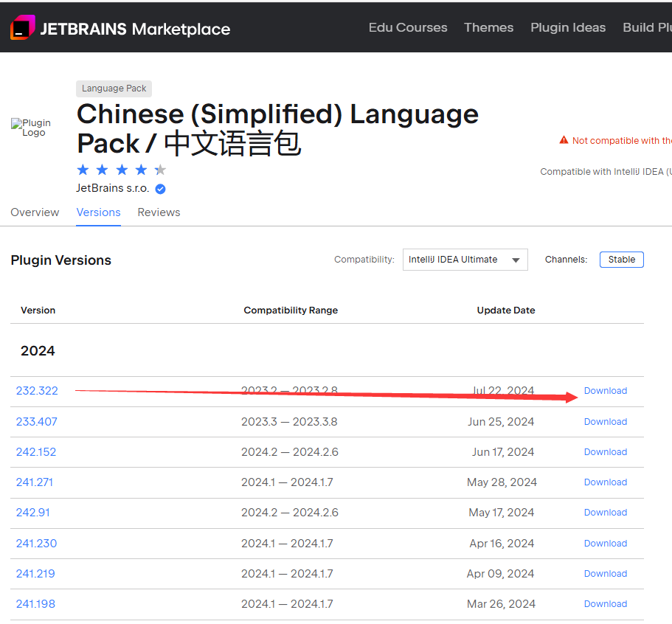This screenshot has width=672, height=624.
Task: Click the red warning triangle icon
Action: click(x=564, y=140)
